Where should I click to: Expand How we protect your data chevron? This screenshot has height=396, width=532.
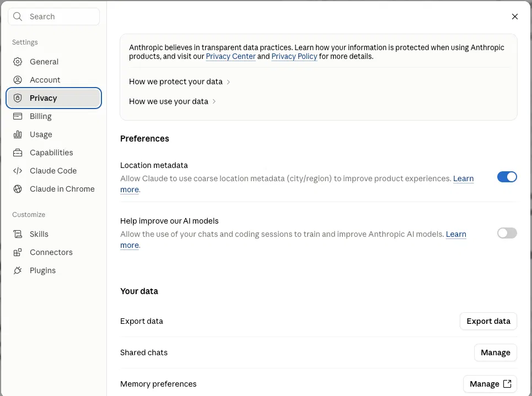pos(228,82)
